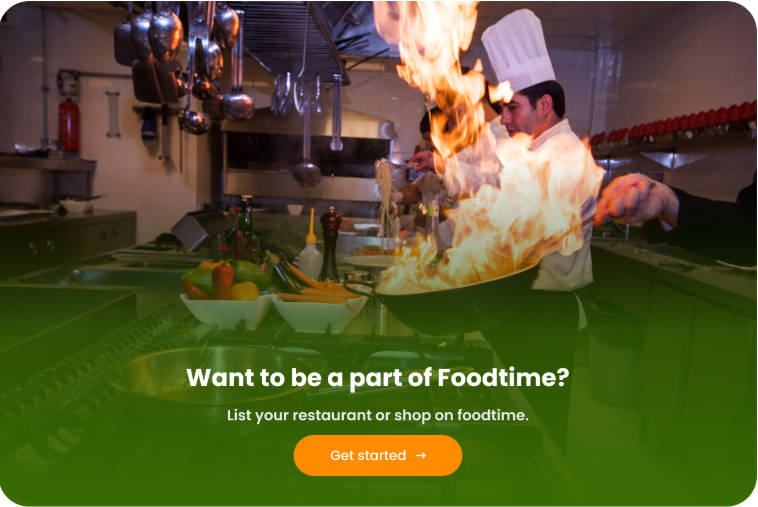The image size is (758, 507).
Task: Select the 'List your restaurant or shop' subtitle
Action: (378, 415)
